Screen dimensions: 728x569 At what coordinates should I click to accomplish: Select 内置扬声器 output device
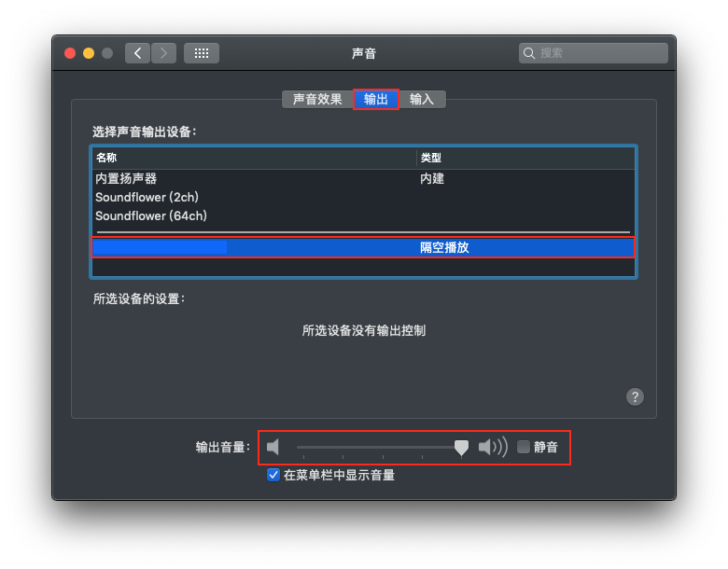[x=126, y=178]
